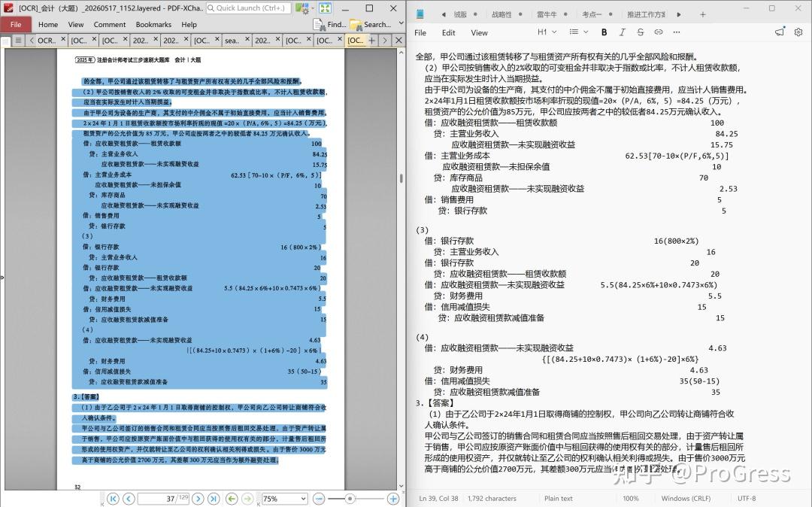The height and width of the screenshot is (507, 812).
Task: Go back to previous view green arrow
Action: (232, 499)
